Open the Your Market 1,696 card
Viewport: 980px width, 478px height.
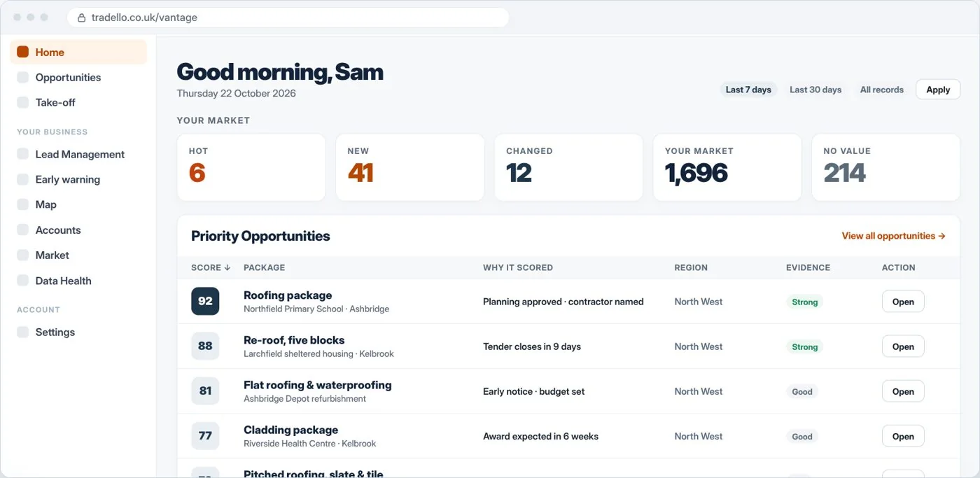(x=727, y=167)
